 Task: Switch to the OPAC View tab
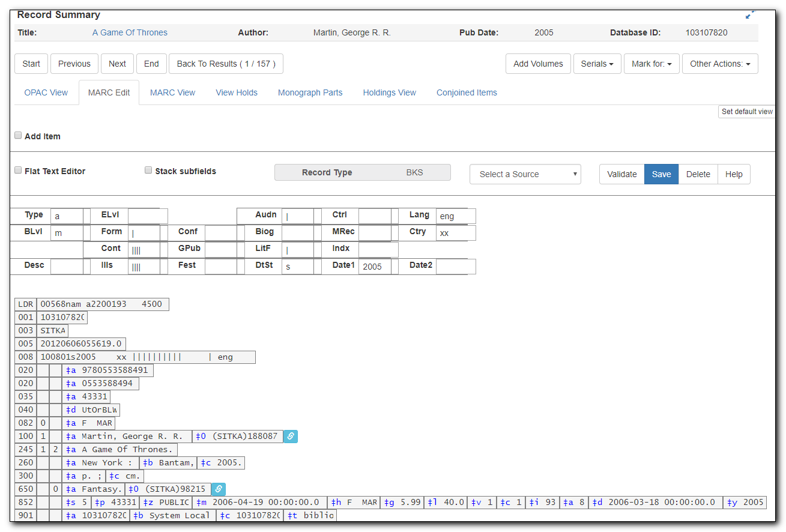pos(46,92)
